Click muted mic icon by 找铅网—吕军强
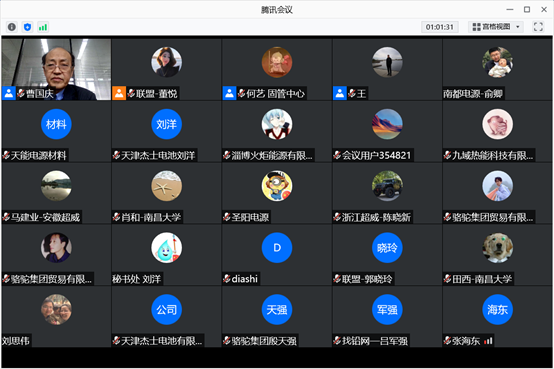554x369 pixels. 337,341
